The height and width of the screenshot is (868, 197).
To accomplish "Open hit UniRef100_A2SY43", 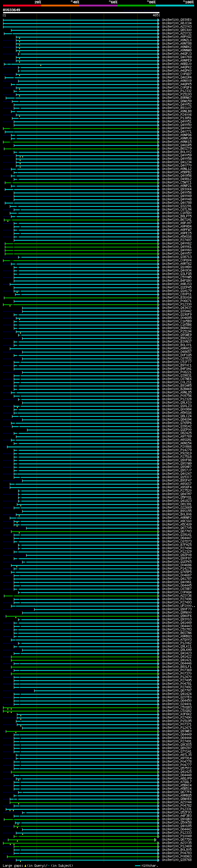I will click(176, 26).
